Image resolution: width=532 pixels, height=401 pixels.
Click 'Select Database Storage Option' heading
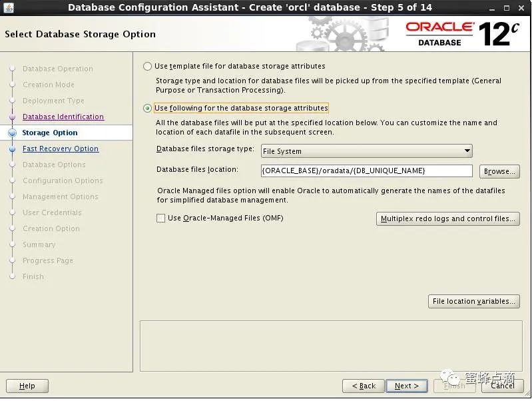[x=81, y=34]
